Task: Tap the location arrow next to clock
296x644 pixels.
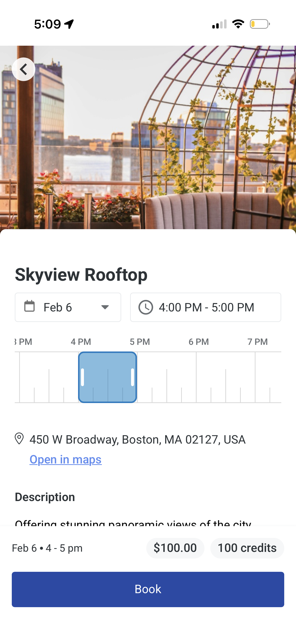Action: click(69, 24)
